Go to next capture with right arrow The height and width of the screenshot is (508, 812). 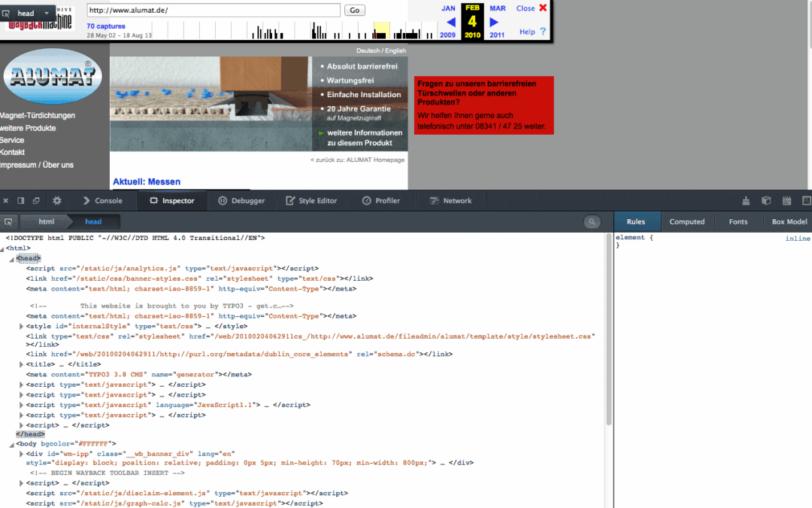pos(494,23)
